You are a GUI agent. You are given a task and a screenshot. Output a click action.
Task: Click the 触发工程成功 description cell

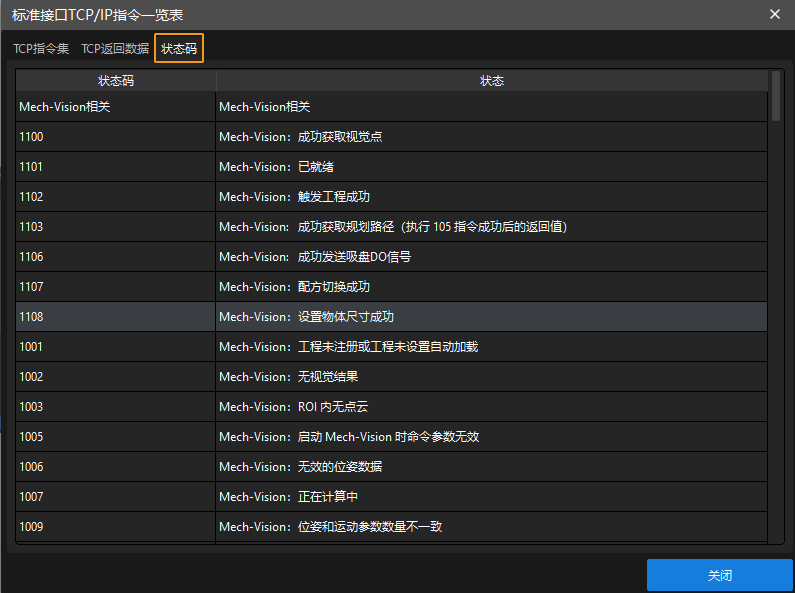point(491,197)
